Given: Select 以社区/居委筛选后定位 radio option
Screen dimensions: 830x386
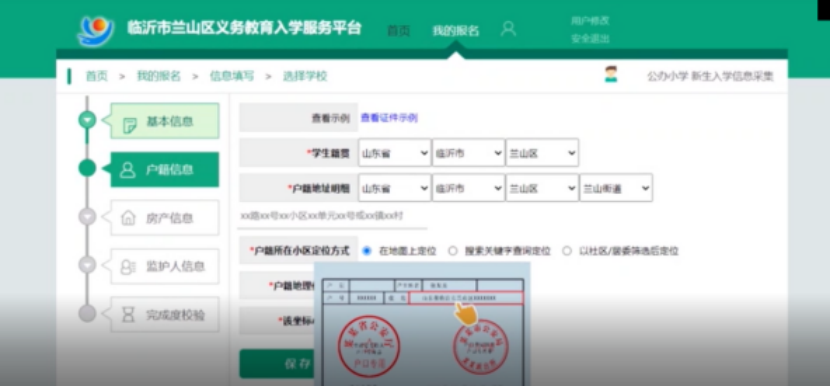Looking at the screenshot, I should click(567, 251).
